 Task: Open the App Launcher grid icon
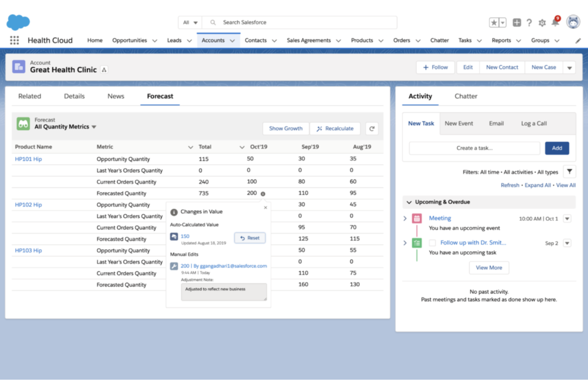coord(14,40)
